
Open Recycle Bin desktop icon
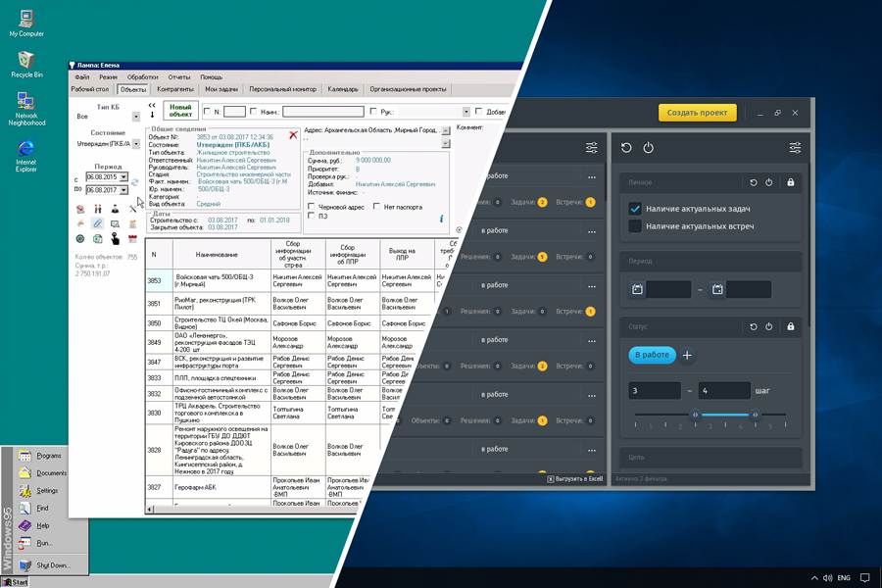(25, 64)
